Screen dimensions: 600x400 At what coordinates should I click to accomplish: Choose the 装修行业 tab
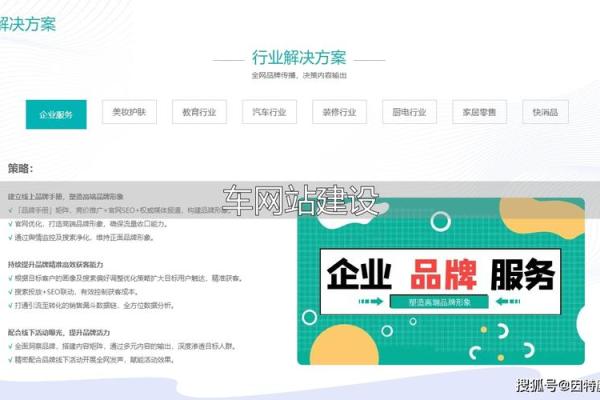[x=339, y=113]
